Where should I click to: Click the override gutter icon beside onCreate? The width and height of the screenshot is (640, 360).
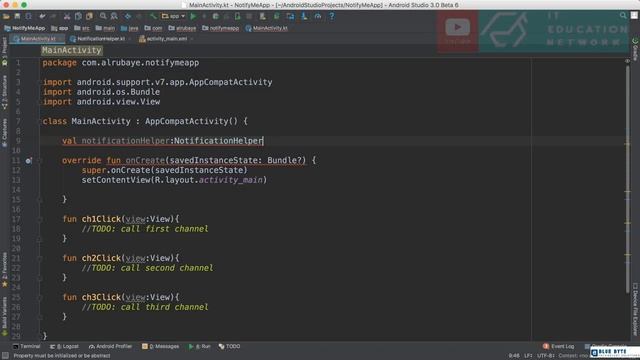[28, 161]
